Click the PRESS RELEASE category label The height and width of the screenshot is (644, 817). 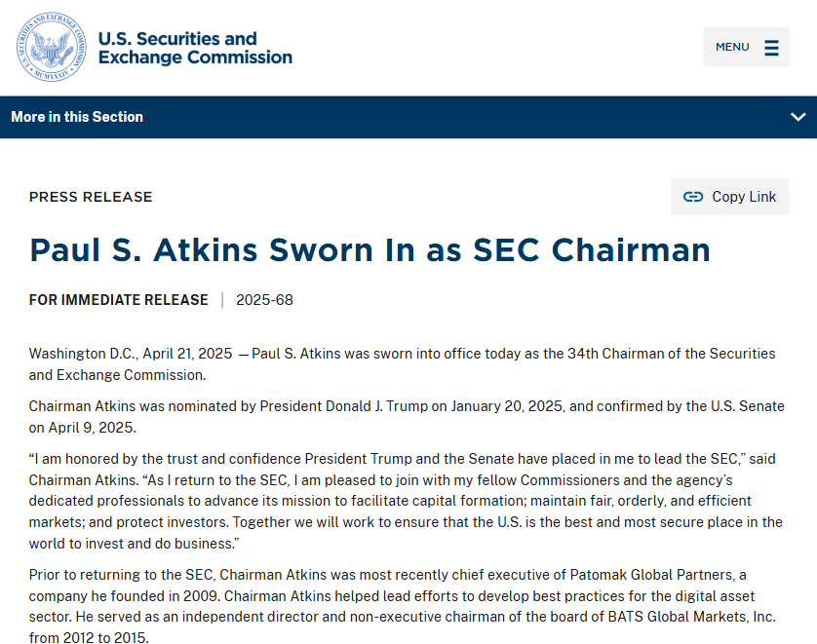91,197
